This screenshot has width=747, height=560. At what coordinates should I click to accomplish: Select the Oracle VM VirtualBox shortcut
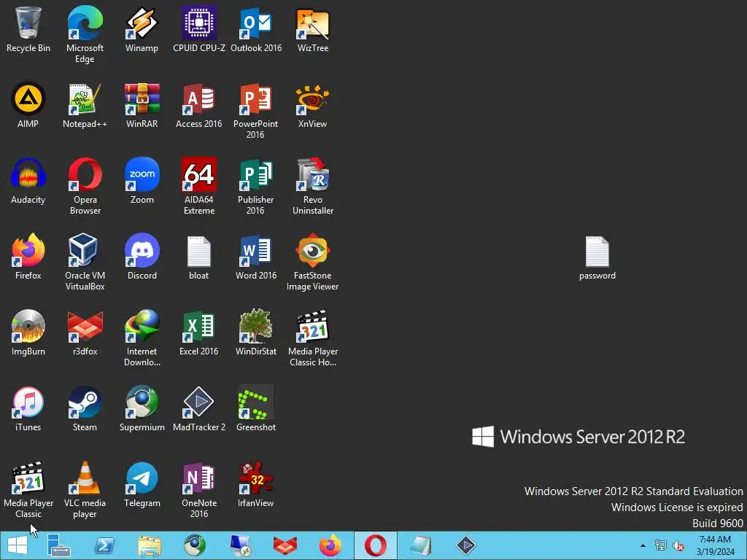(x=85, y=262)
